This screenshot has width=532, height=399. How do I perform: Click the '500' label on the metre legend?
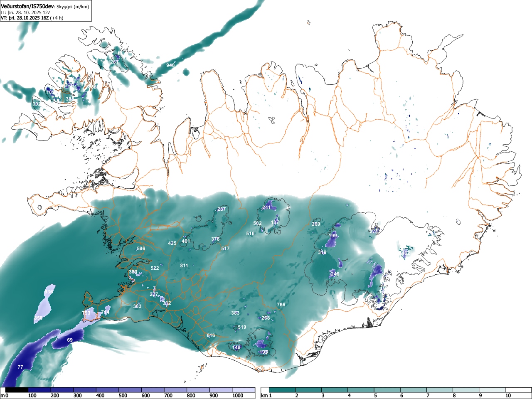[123, 396]
